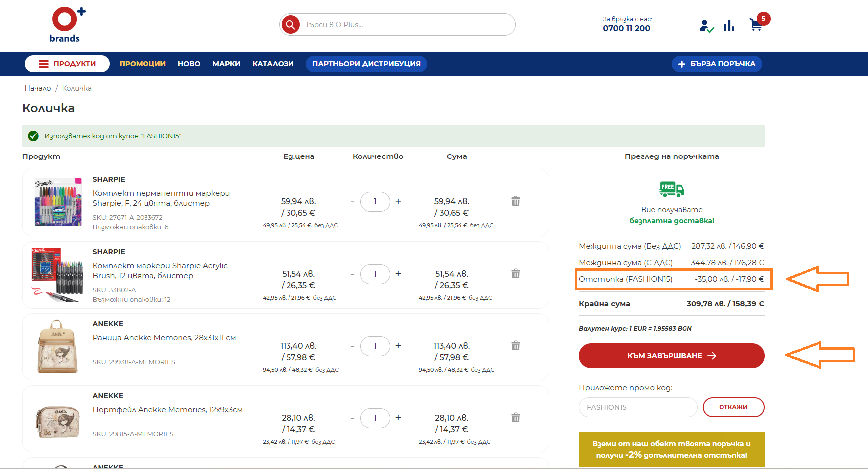
Task: Increase quantity of Sharpie 24 markers
Action: 398,202
